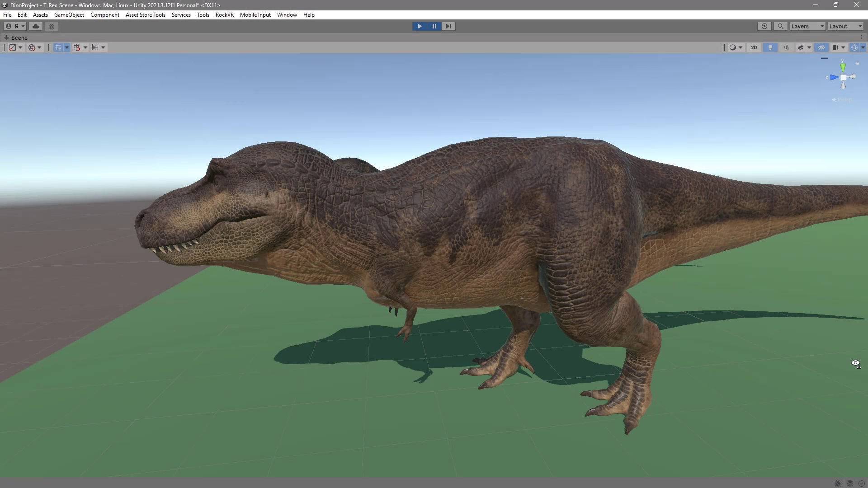Toggle gizmos visibility
Image resolution: width=868 pixels, height=488 pixels.
tap(854, 47)
